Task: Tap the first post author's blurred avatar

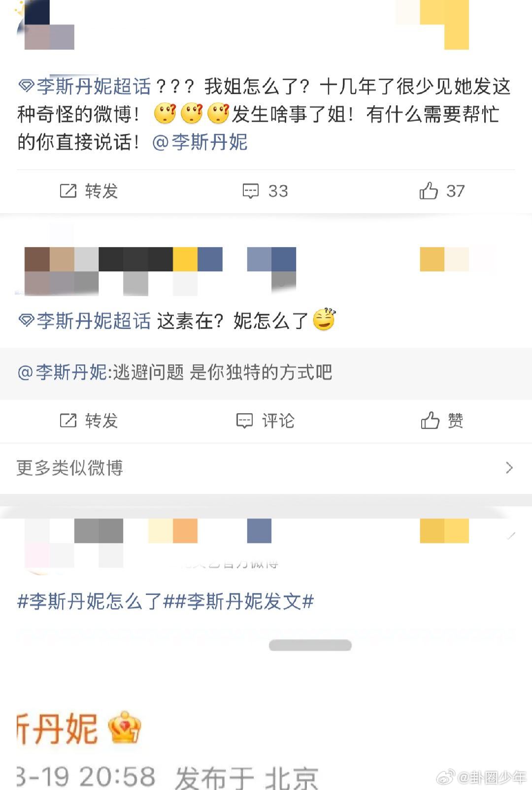Action: point(45,25)
